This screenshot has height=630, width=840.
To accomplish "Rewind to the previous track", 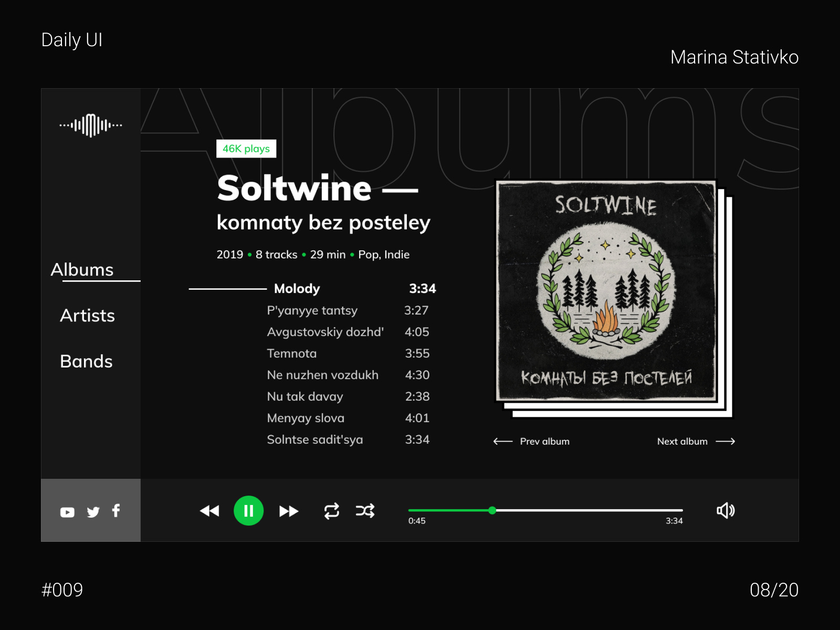I will pos(209,511).
